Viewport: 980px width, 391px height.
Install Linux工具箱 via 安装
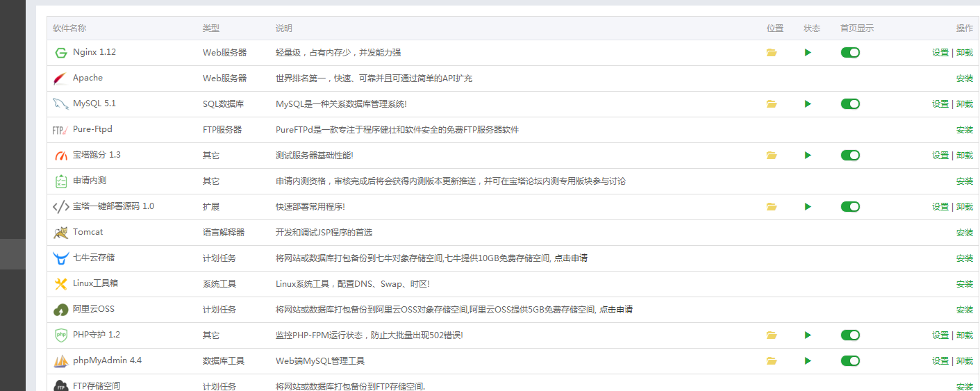[965, 284]
